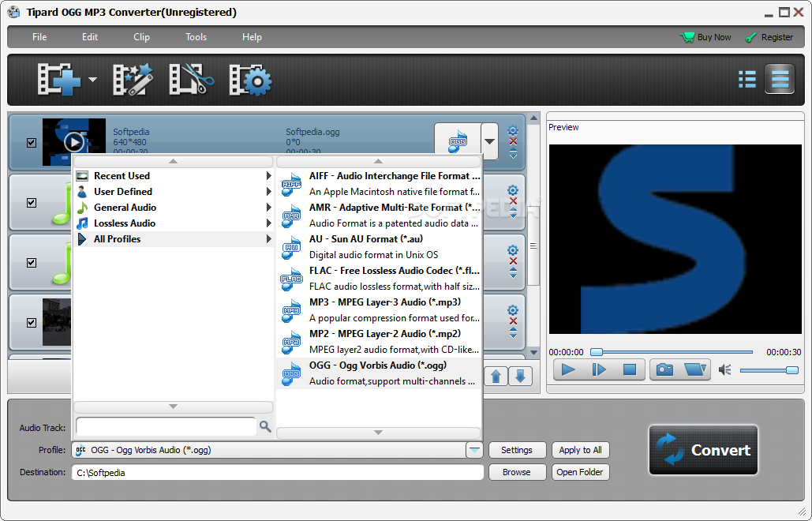Switch to the list view mode

click(x=747, y=79)
